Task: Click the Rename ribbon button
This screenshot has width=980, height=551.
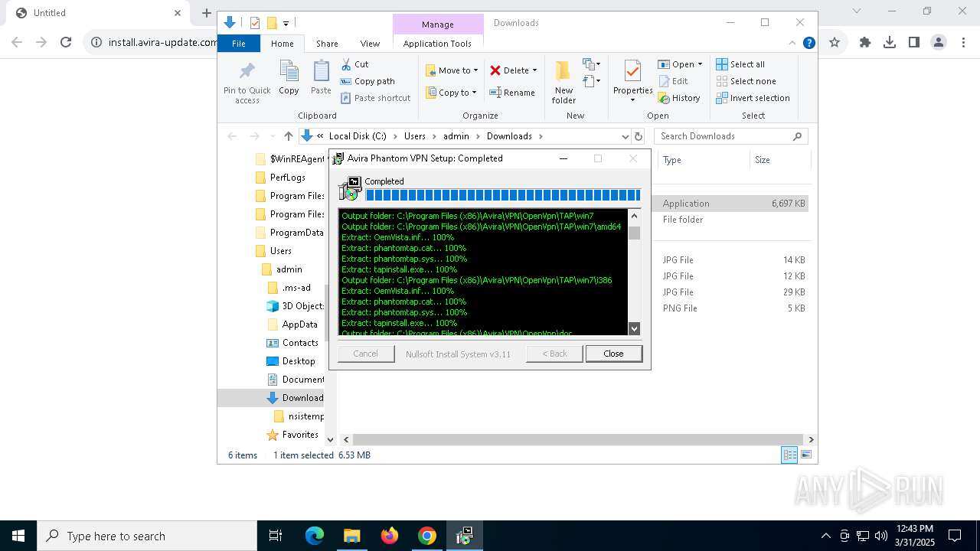Action: pos(512,93)
